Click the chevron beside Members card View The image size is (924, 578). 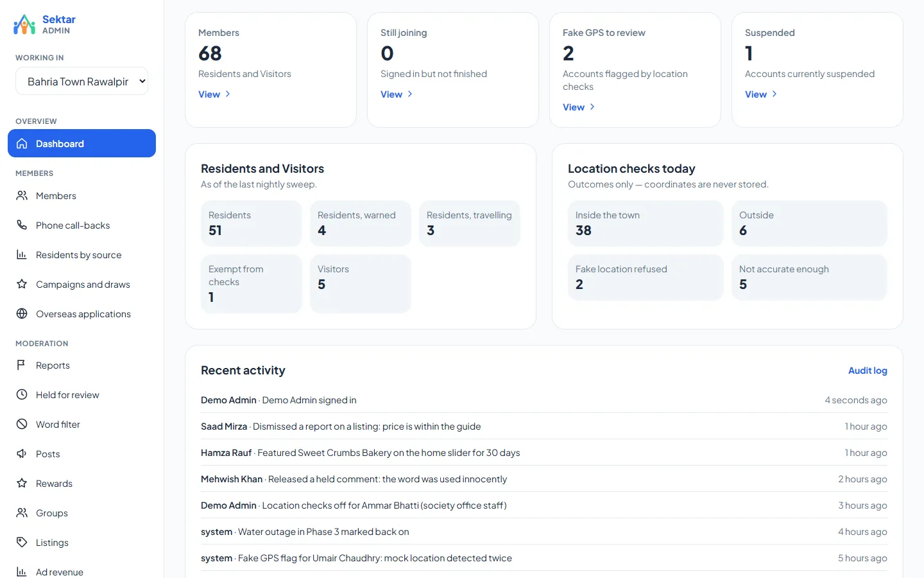228,94
